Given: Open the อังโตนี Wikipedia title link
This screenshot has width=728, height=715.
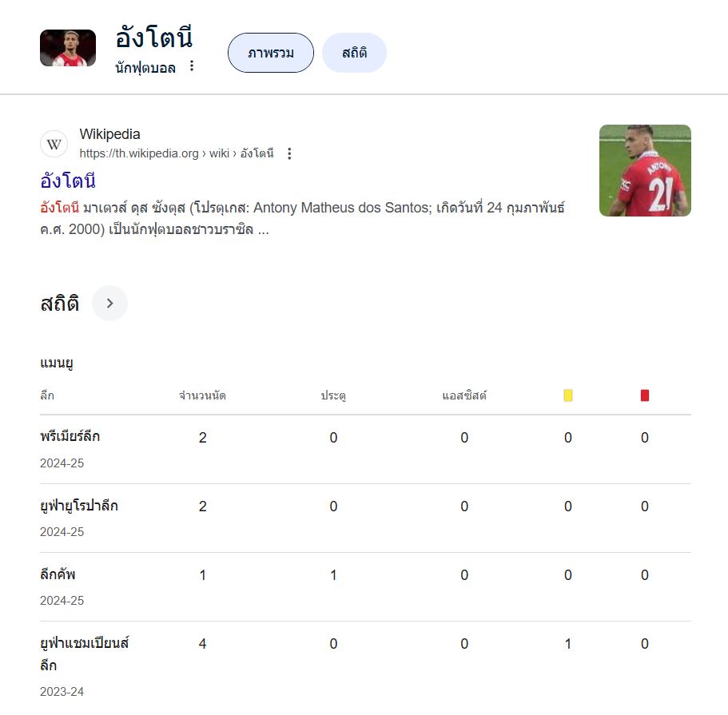Looking at the screenshot, I should (x=68, y=181).
